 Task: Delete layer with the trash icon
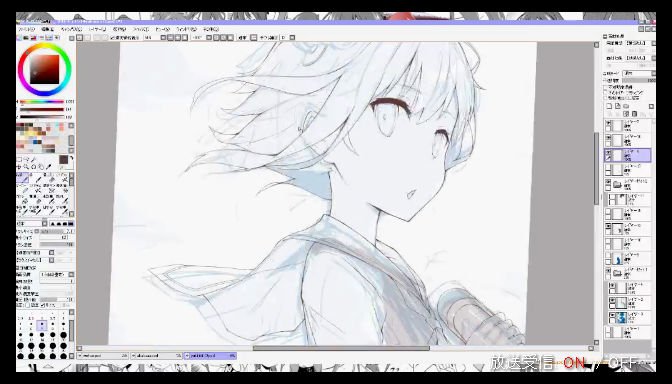point(634,114)
